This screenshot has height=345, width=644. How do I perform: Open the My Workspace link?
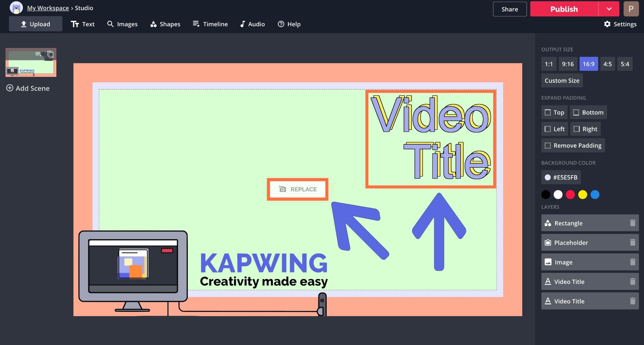point(48,8)
